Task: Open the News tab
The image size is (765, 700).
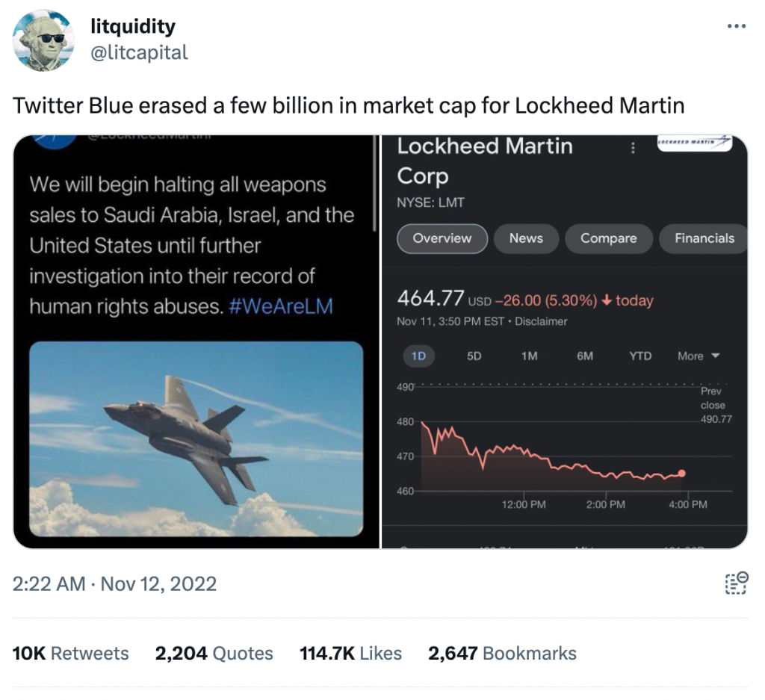Action: pos(526,238)
